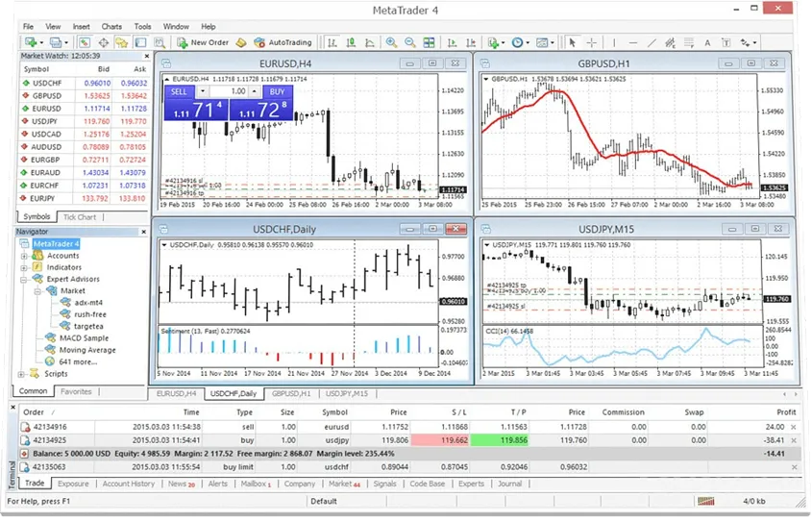Select the vertical line drawing tool

coord(614,42)
